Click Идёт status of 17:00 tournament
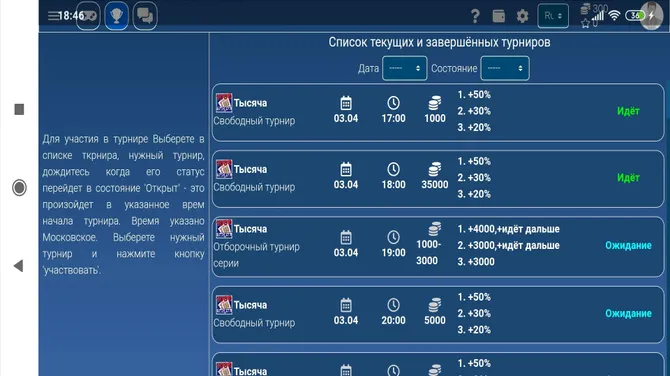 (x=628, y=111)
